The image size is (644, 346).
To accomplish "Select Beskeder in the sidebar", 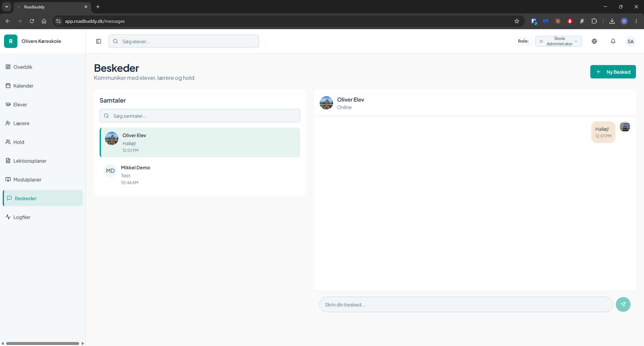I will tap(43, 198).
